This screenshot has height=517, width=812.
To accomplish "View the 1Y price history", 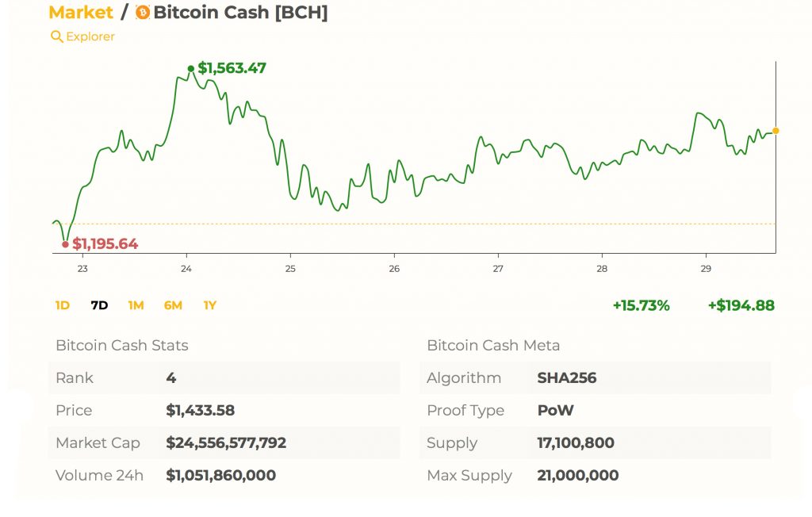I will point(209,305).
